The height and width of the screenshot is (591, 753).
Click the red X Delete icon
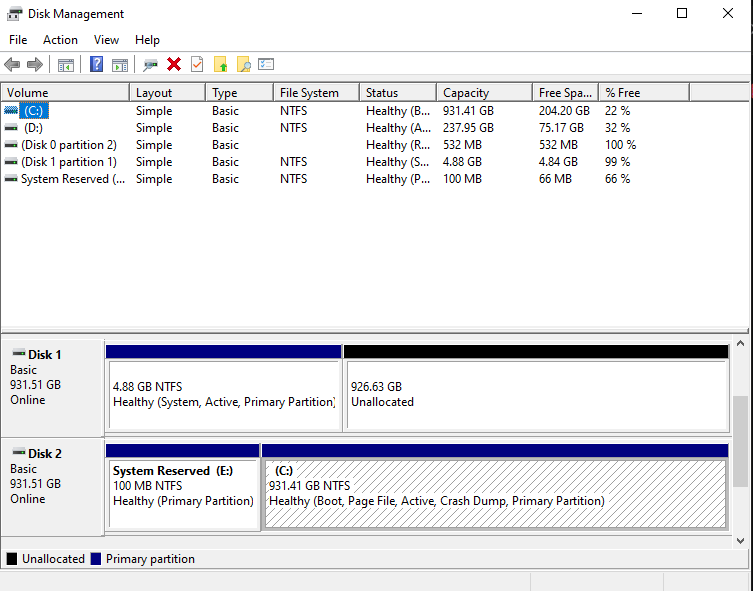(174, 64)
